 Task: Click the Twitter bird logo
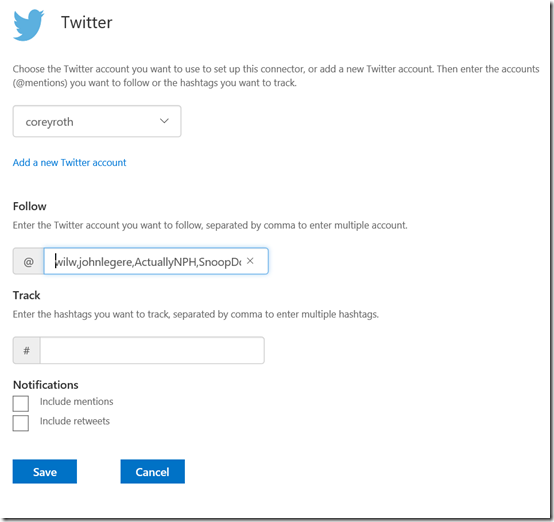click(29, 25)
